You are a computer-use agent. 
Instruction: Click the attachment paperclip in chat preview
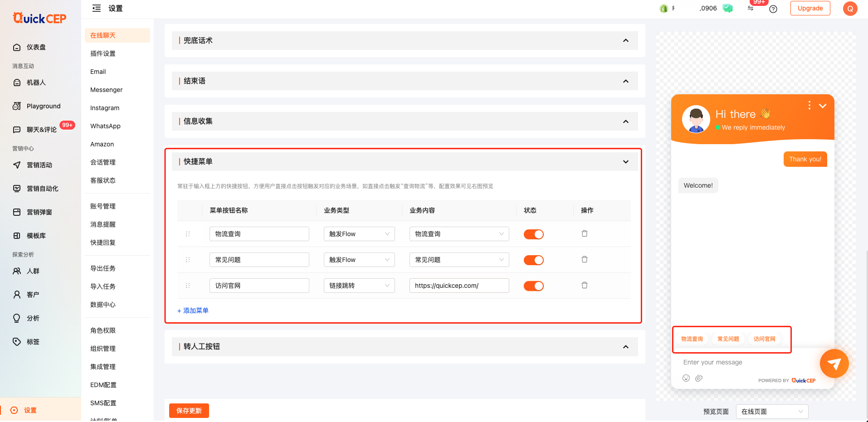click(x=699, y=378)
